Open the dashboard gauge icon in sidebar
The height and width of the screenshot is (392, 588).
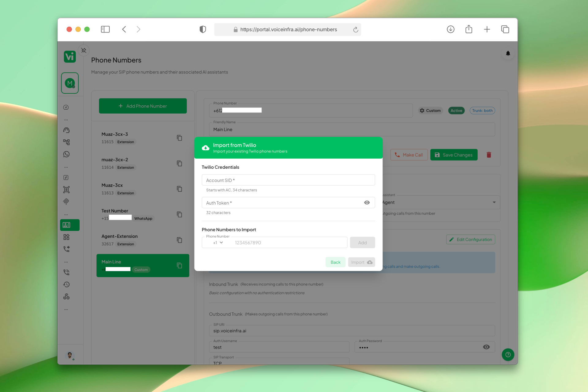[x=66, y=107]
